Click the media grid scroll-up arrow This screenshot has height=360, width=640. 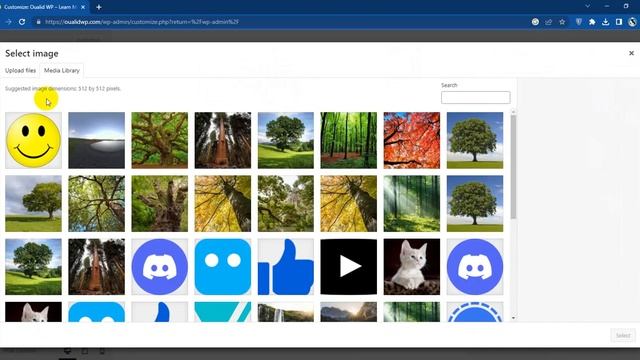pyautogui.click(x=513, y=112)
